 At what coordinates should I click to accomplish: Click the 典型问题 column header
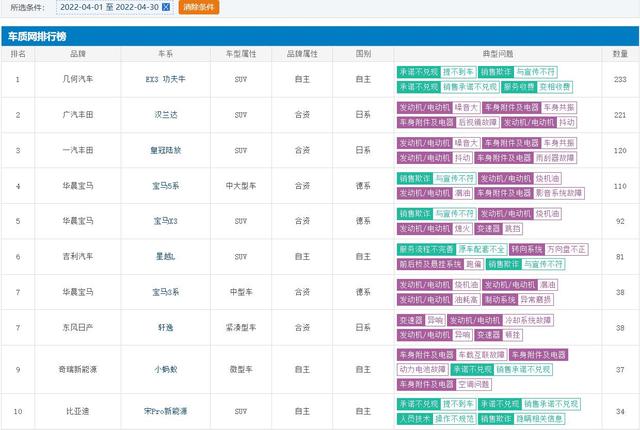click(x=498, y=54)
